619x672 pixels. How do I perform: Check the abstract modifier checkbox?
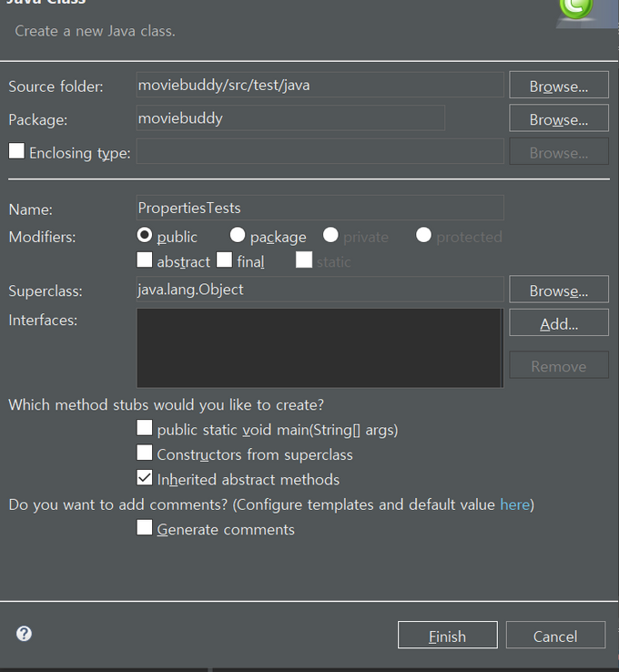(x=145, y=260)
